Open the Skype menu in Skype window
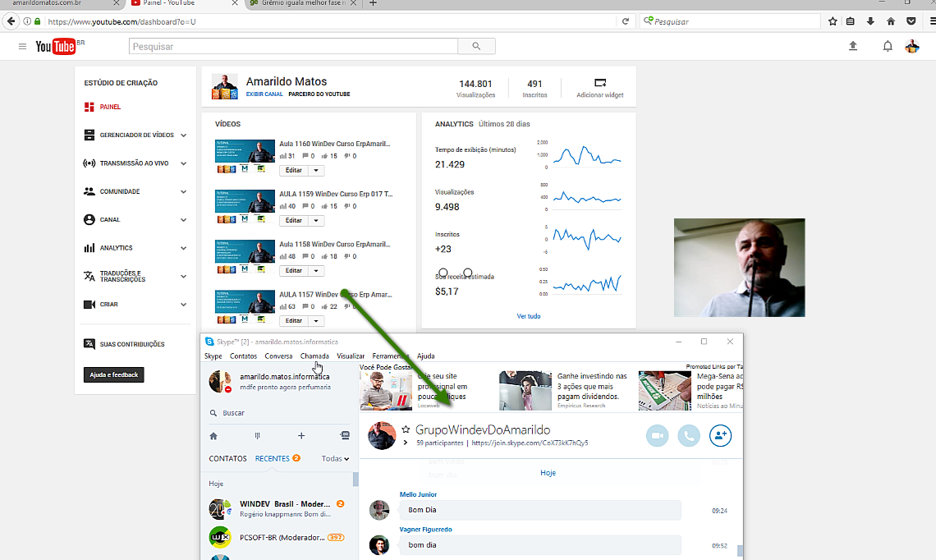 point(213,356)
